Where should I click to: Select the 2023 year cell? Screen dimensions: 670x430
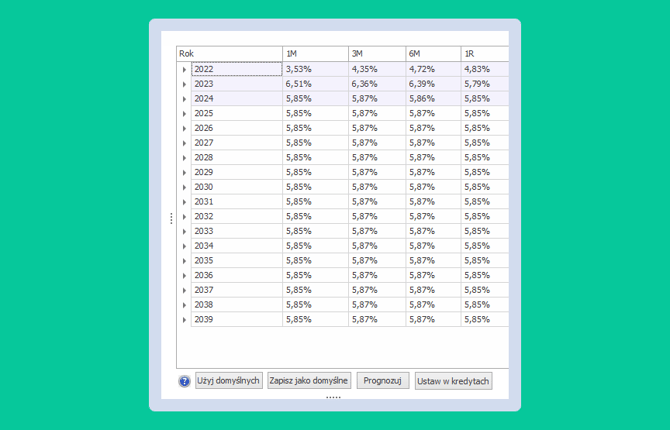pos(237,84)
